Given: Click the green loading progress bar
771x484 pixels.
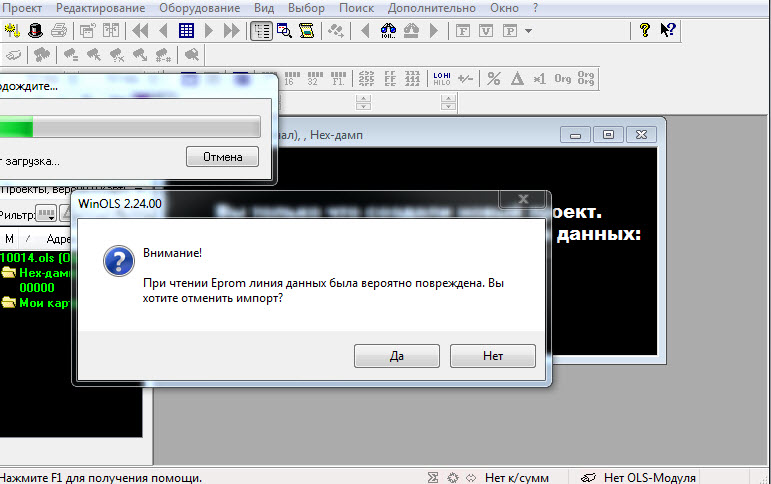Looking at the screenshot, I should click(130, 127).
